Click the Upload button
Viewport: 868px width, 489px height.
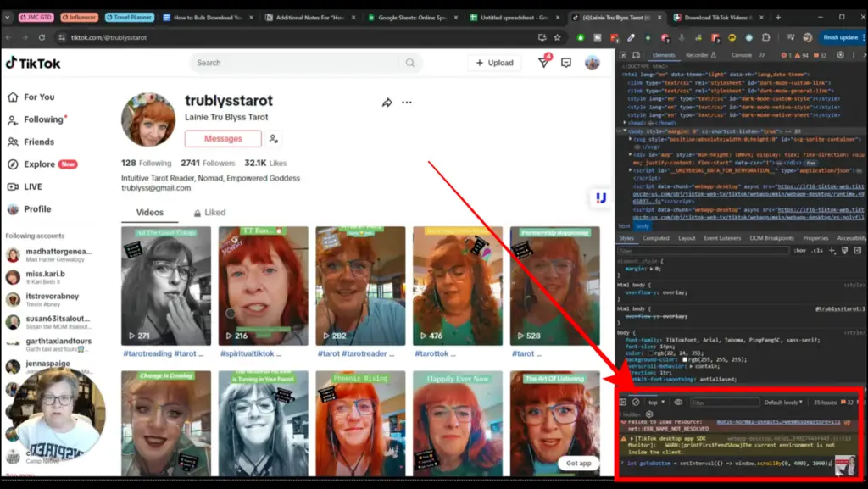(x=494, y=63)
